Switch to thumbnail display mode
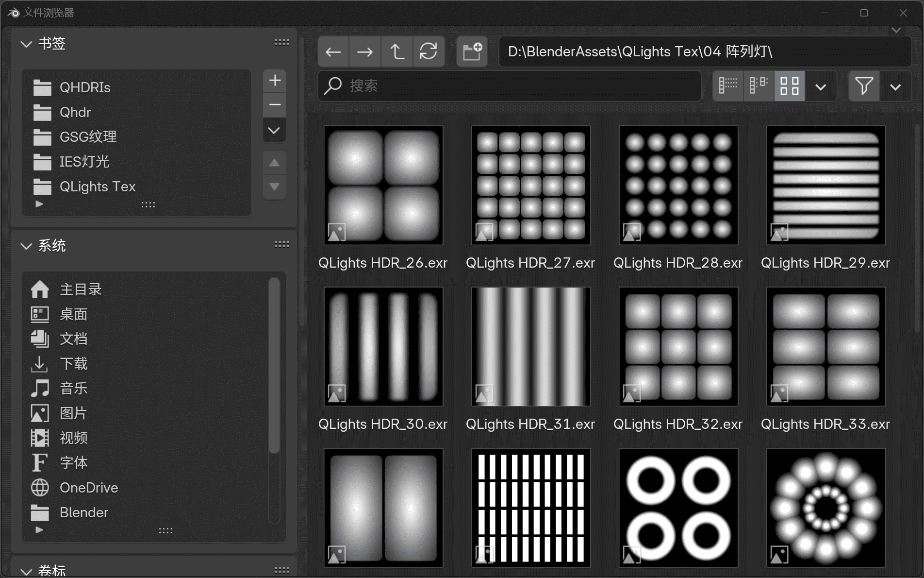 [790, 86]
